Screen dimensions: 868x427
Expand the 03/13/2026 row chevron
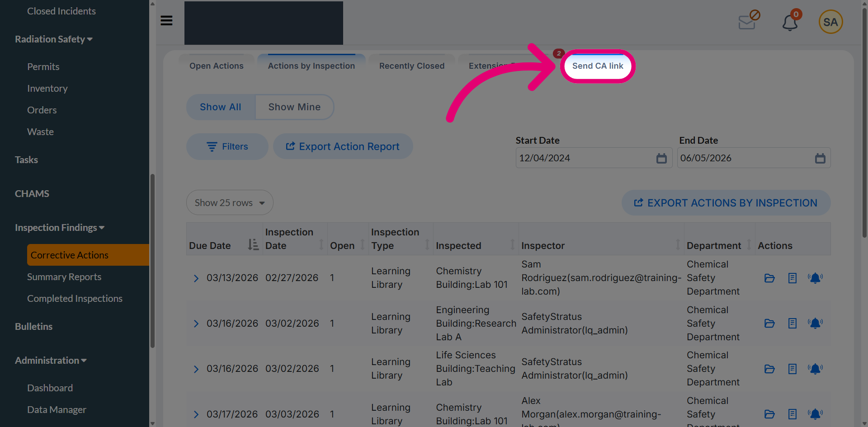(x=196, y=278)
